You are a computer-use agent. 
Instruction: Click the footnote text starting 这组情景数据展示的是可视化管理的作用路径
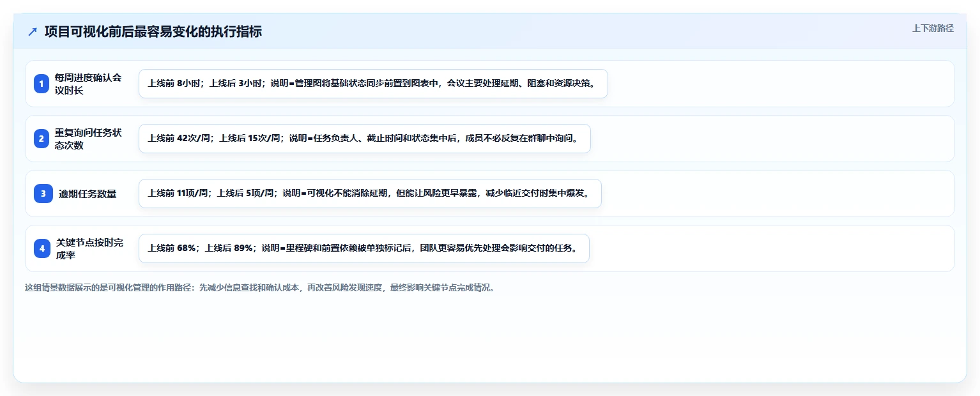(260, 288)
